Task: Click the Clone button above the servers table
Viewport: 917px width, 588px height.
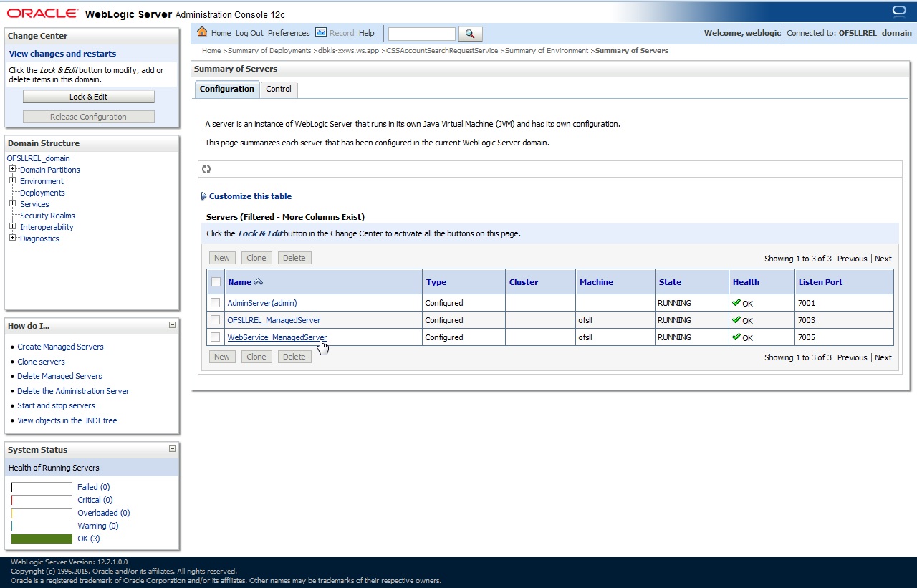Action: pos(256,258)
